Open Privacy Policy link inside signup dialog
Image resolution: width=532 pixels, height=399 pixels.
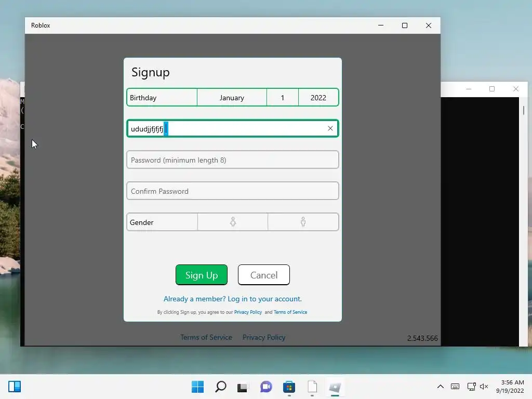coord(248,312)
